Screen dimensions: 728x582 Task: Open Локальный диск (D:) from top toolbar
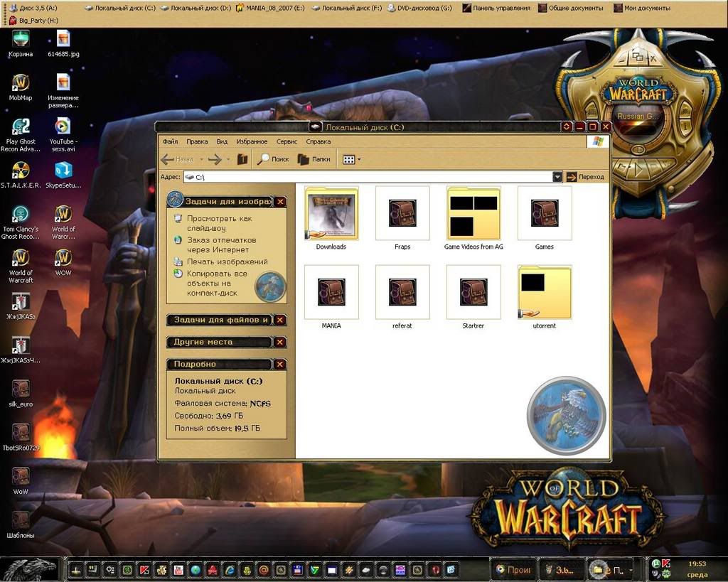click(196, 8)
